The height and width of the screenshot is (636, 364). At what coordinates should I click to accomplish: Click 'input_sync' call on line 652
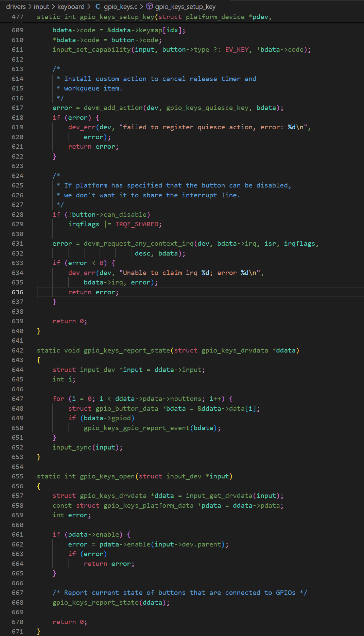point(72,447)
